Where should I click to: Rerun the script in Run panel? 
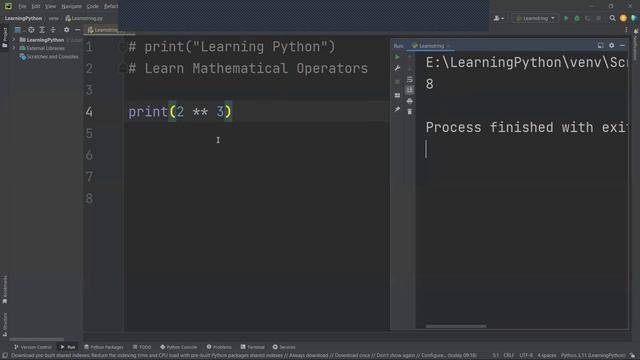[397, 57]
